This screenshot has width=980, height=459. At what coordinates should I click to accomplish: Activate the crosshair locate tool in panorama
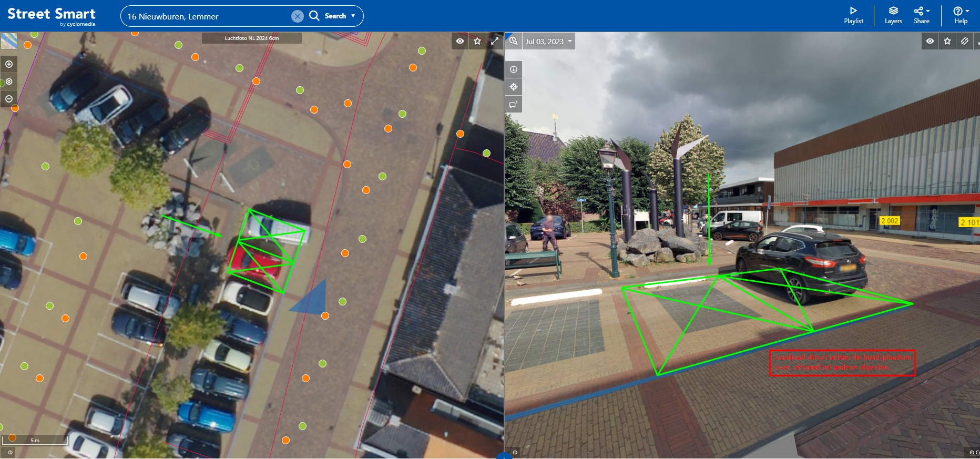click(514, 87)
